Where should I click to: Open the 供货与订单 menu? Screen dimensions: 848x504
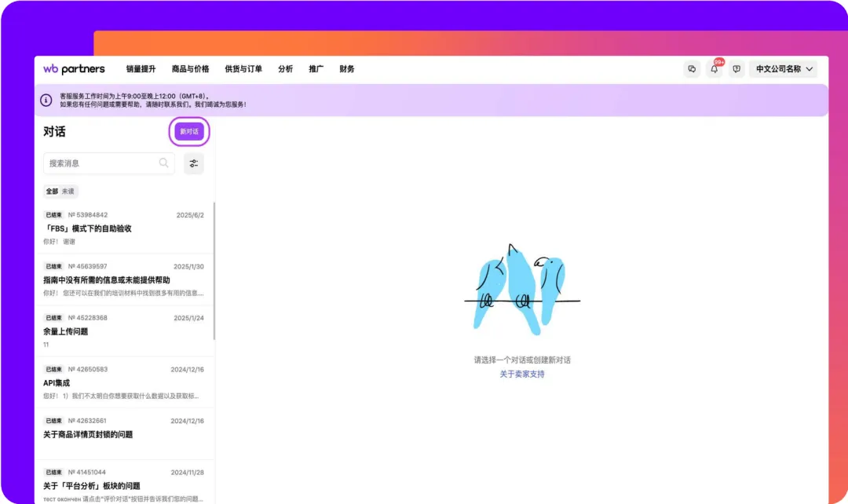pyautogui.click(x=243, y=69)
